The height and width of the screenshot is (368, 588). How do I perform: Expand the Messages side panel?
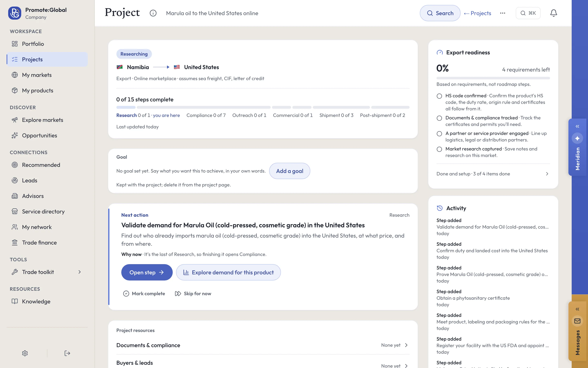[x=577, y=309]
